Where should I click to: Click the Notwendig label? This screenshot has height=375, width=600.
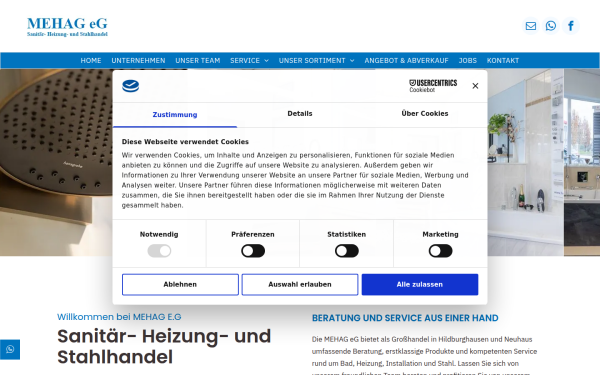159,234
